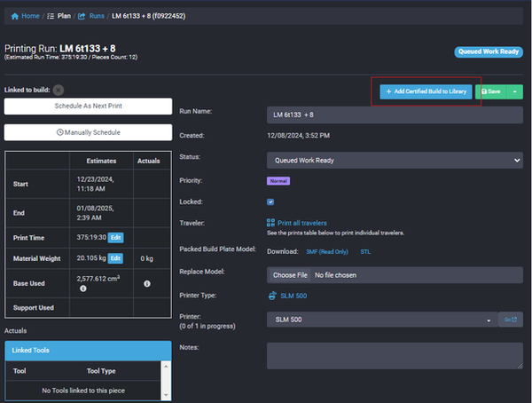Download the STL model

pos(365,252)
